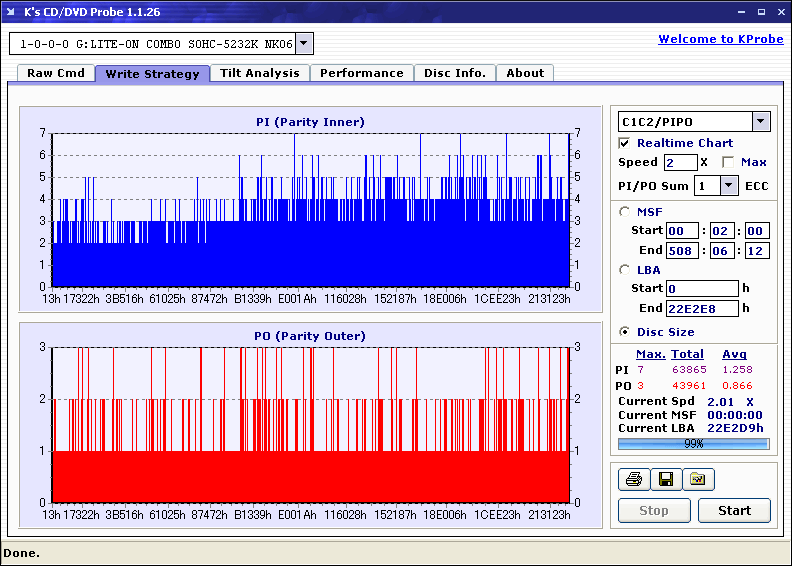Select the MSF radio button

point(625,211)
